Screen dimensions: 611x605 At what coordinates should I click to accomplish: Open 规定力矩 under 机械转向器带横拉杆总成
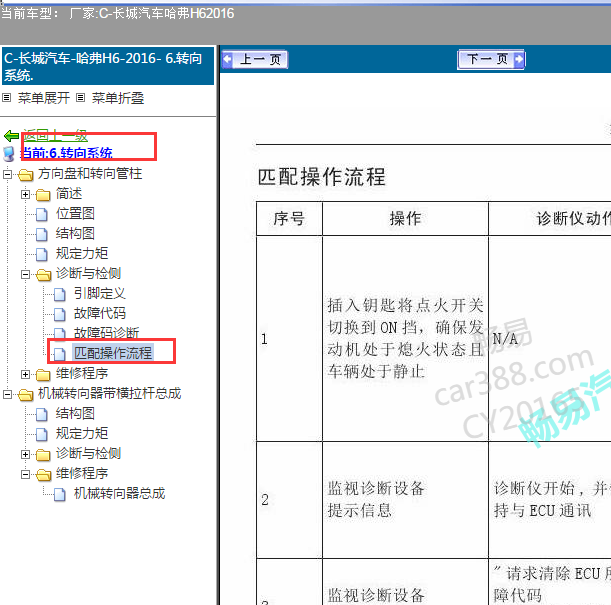pos(82,434)
